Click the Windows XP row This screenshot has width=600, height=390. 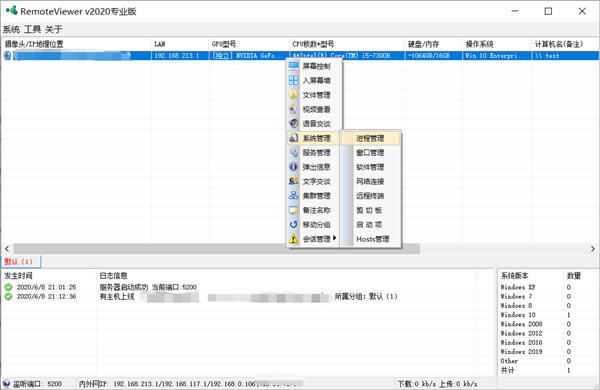click(548, 287)
